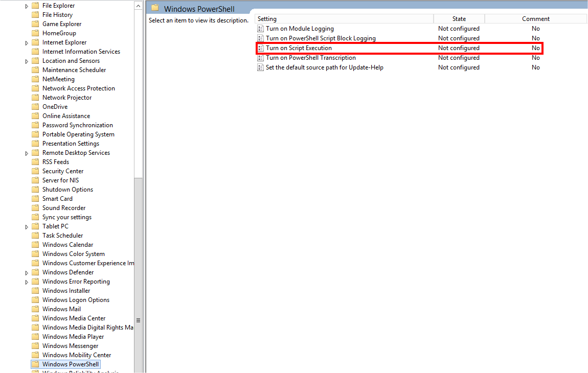Sort by the State column header
Image resolution: width=588 pixels, height=373 pixels.
click(x=459, y=19)
